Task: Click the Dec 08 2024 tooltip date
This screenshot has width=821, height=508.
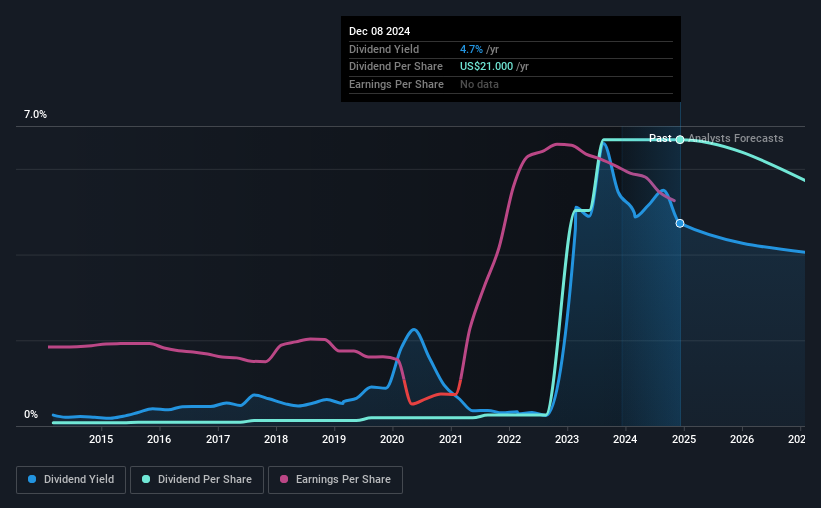Action: pyautogui.click(x=380, y=31)
